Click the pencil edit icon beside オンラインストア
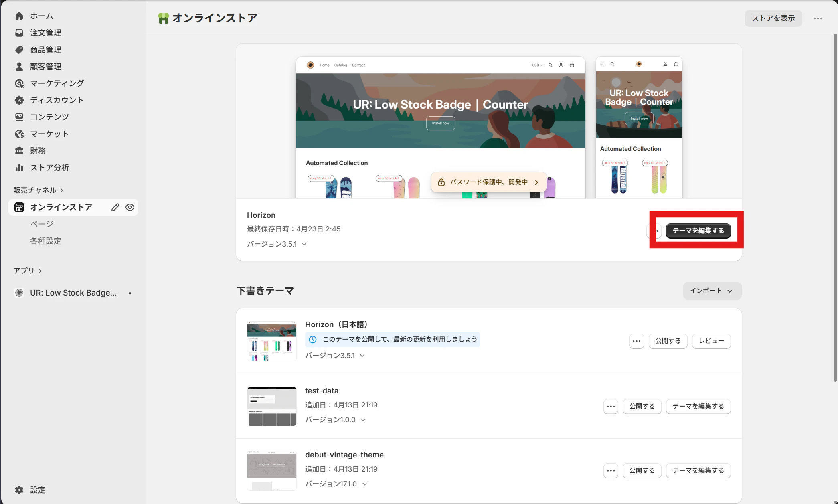 115,207
